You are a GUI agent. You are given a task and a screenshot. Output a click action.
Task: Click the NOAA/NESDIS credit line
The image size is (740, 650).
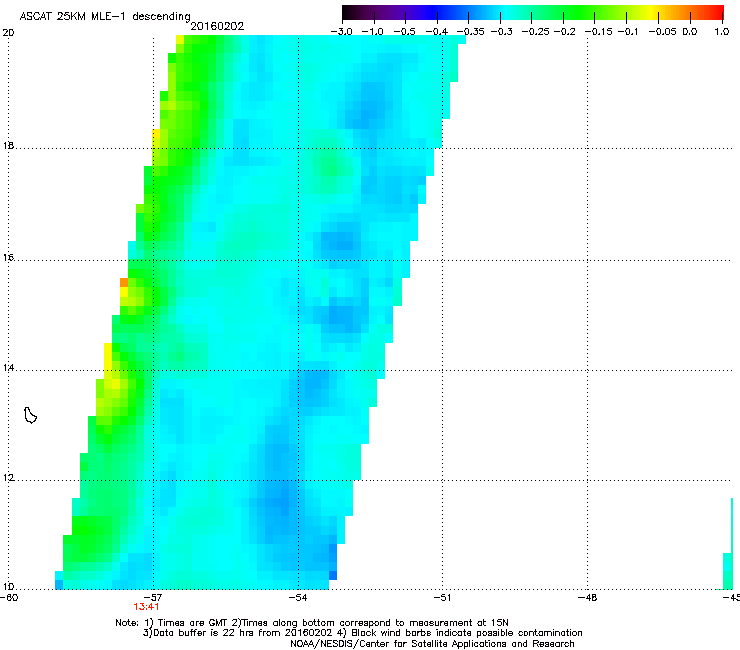432,644
